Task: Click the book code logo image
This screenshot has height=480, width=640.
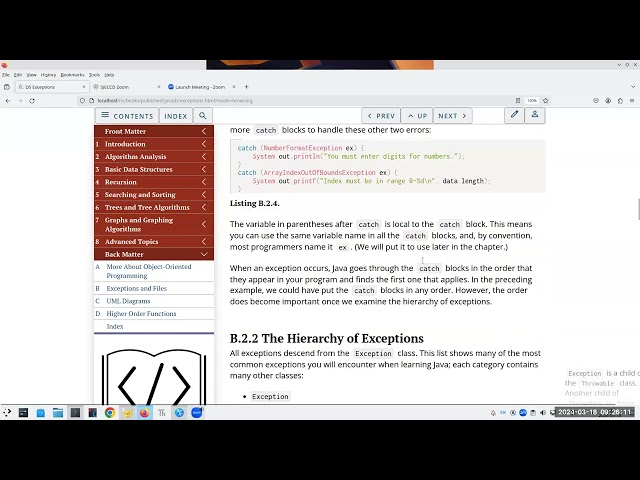Action: point(154,377)
